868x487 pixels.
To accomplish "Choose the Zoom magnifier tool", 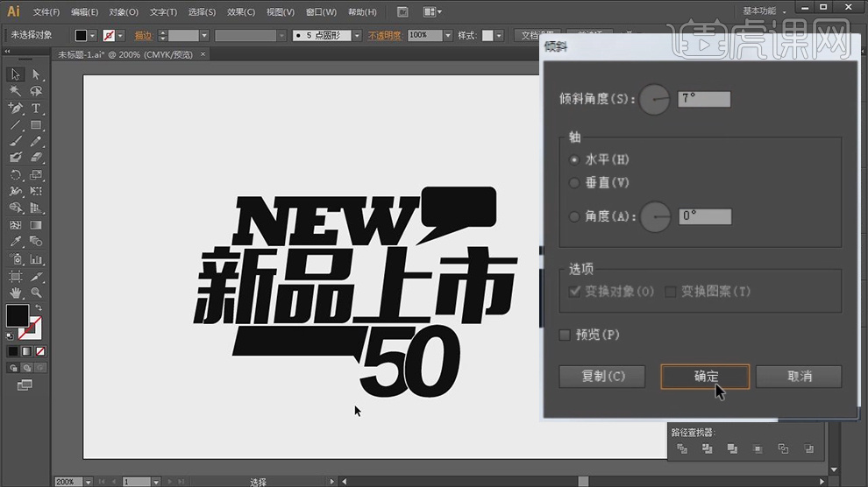I will pos(36,292).
